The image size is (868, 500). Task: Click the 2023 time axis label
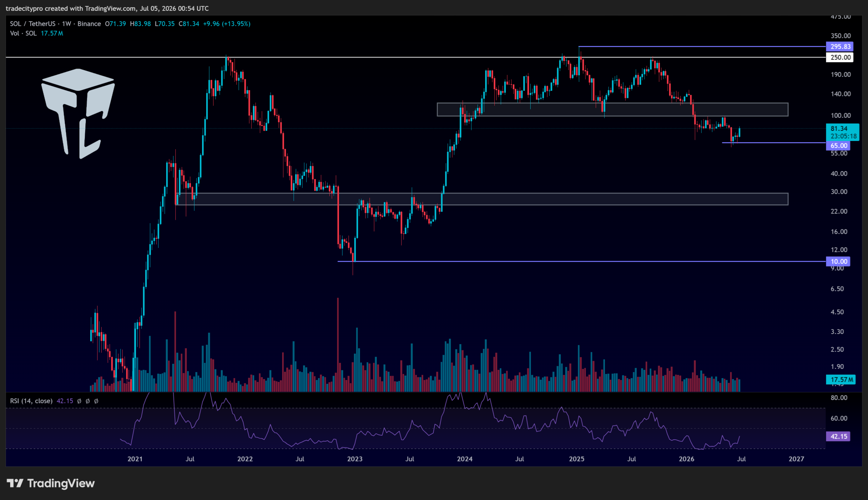pyautogui.click(x=355, y=459)
